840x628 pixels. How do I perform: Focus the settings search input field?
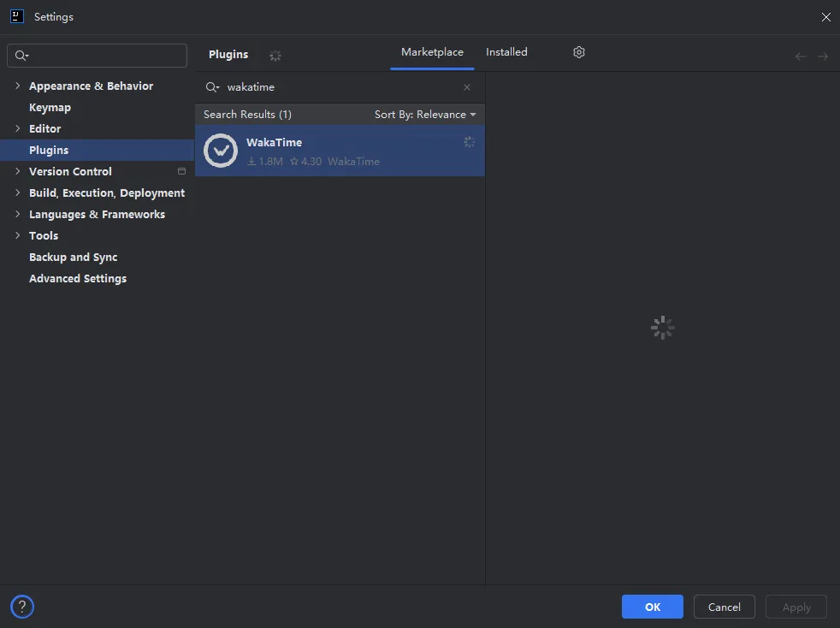(x=107, y=56)
